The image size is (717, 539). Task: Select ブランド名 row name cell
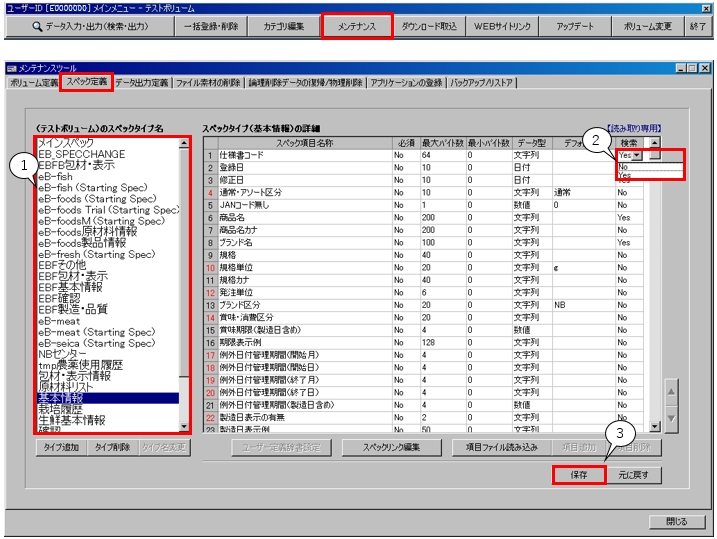(x=305, y=242)
